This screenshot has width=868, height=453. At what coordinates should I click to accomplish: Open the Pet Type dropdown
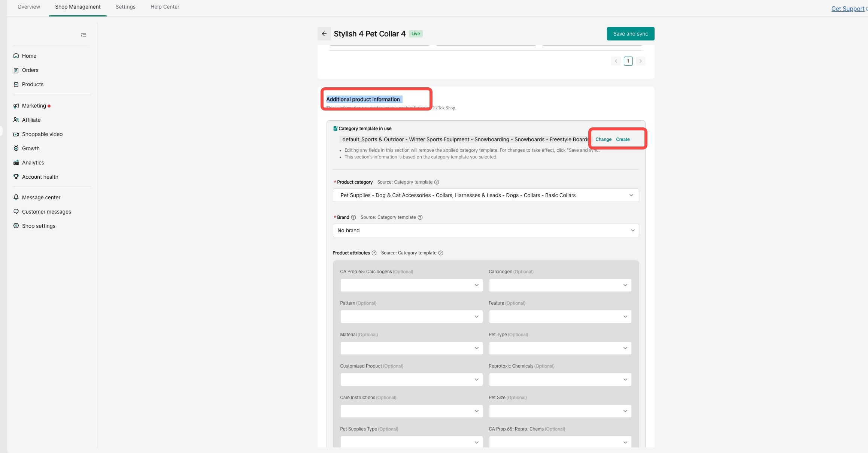(560, 348)
